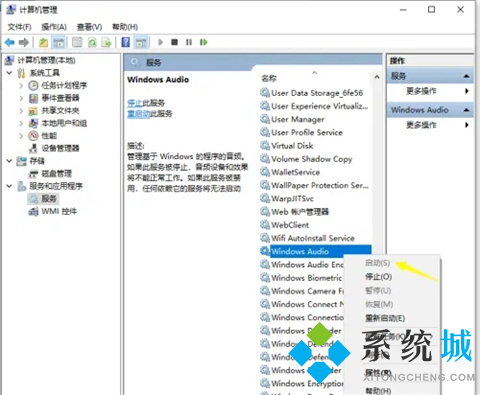This screenshot has height=395, width=480.
Task: Click the 重启动 this service link
Action: [x=138, y=114]
